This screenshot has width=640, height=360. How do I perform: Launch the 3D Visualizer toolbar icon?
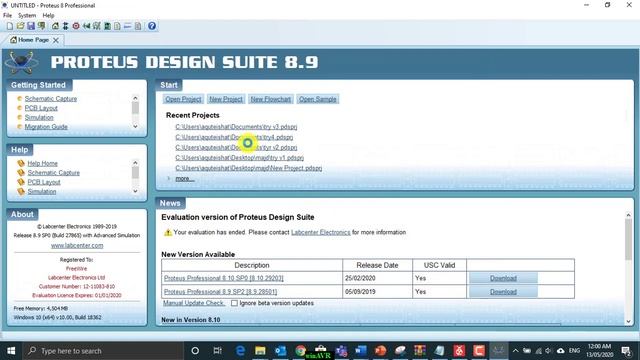coord(87,26)
